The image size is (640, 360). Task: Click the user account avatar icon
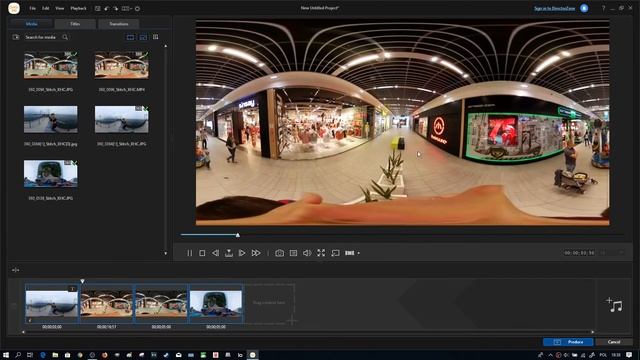584,8
